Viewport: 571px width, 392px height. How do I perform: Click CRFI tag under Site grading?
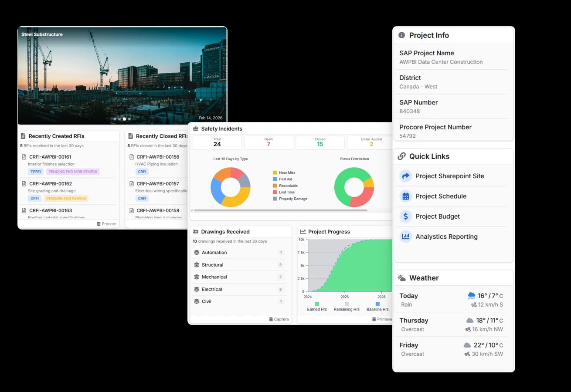click(x=35, y=198)
